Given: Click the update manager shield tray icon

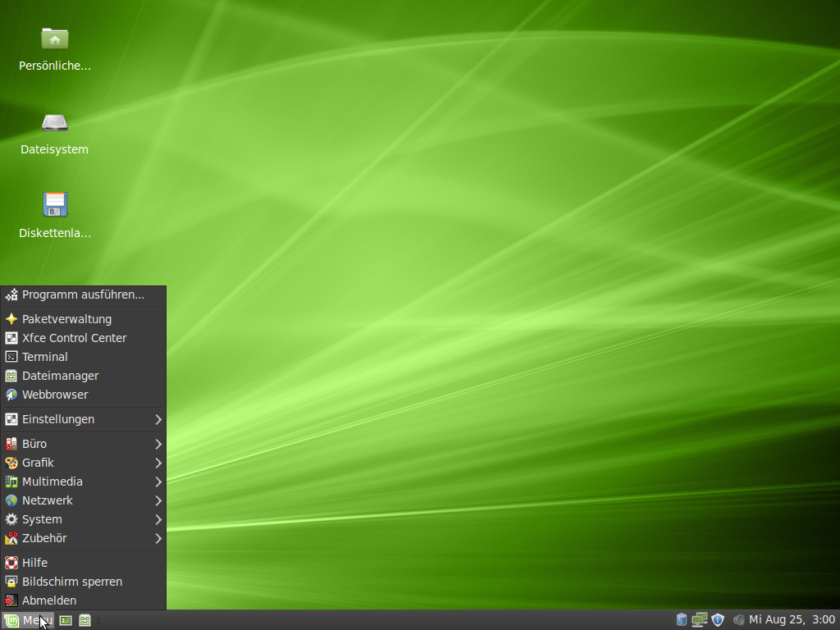Looking at the screenshot, I should point(718,619).
